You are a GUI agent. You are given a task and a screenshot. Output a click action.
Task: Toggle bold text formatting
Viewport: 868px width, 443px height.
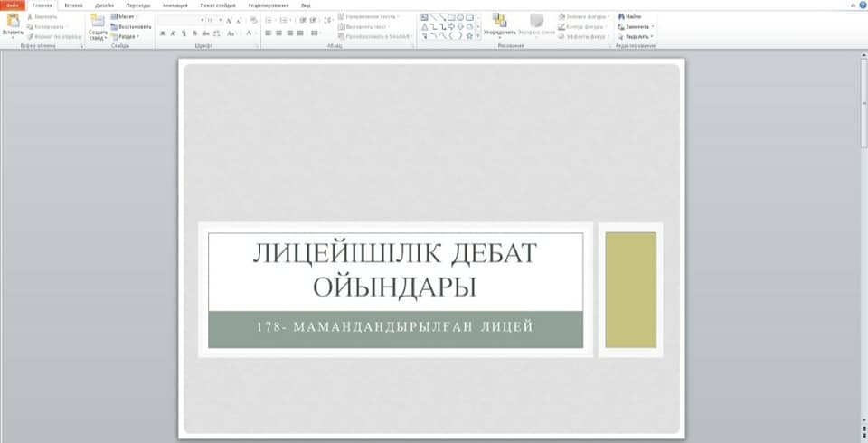click(163, 33)
